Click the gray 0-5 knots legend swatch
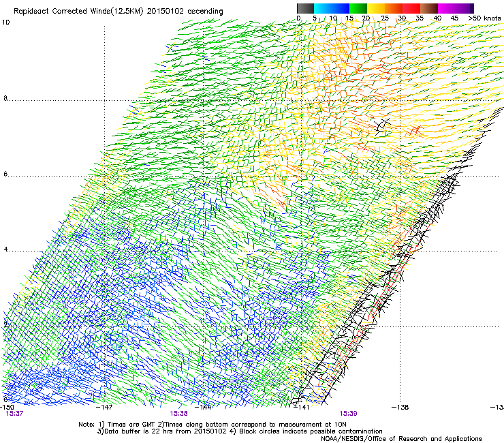504x443 pixels. coord(305,8)
